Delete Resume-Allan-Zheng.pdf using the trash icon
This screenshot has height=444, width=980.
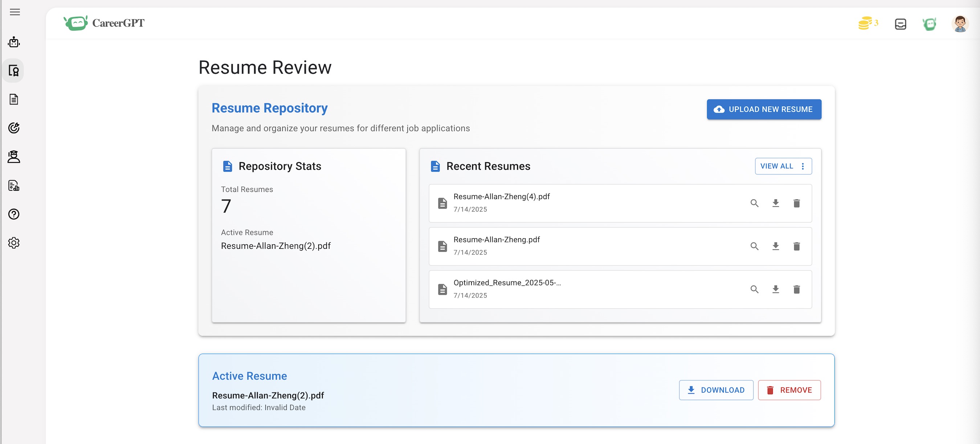click(x=797, y=246)
